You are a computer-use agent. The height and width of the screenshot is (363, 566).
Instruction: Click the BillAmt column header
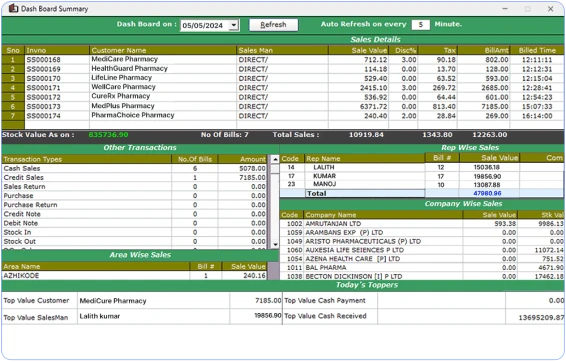coord(483,50)
